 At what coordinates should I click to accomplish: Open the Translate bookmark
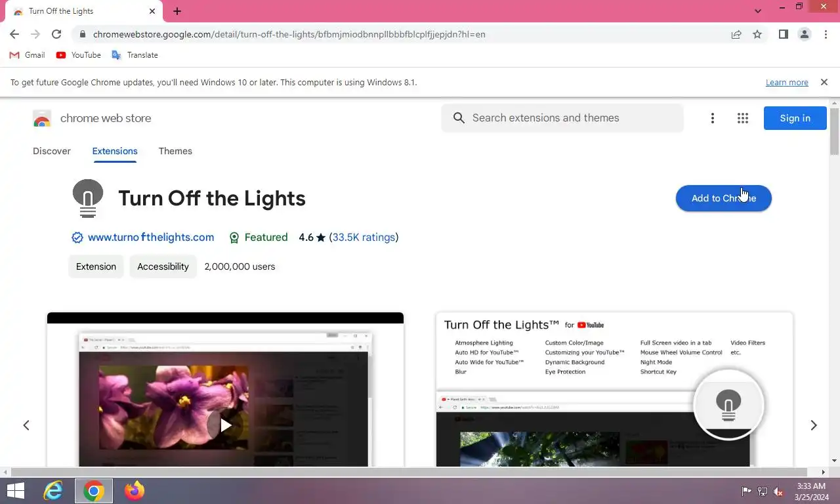click(x=135, y=55)
